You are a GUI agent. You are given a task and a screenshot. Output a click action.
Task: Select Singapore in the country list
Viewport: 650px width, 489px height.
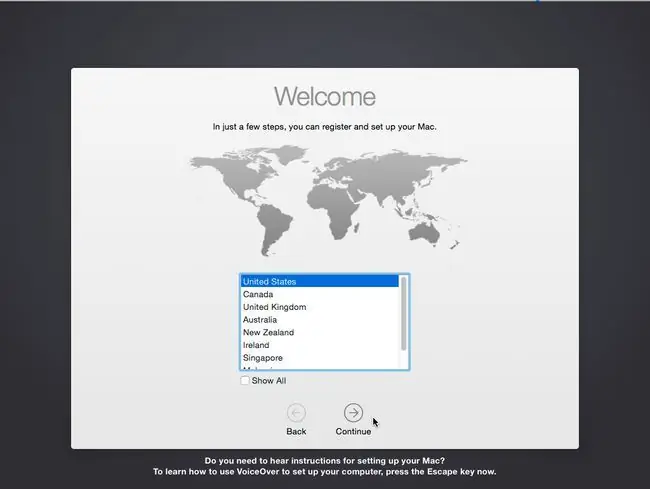pos(320,358)
